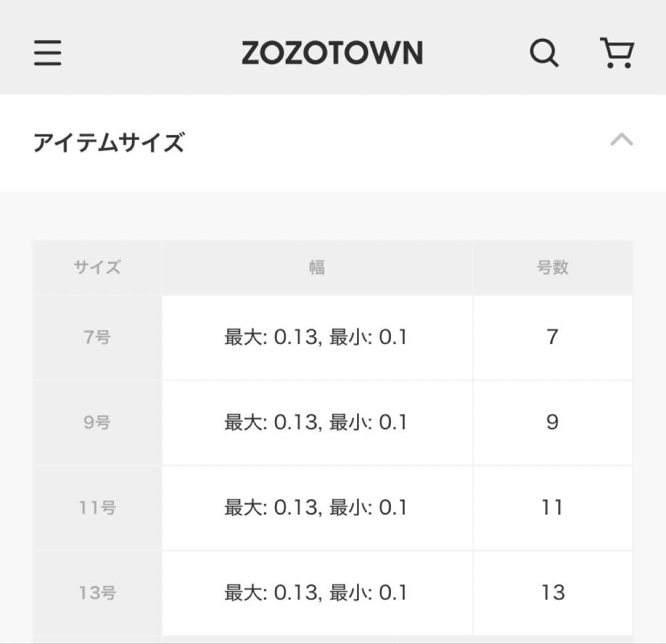Click the 号数 value 11 cell
666x644 pixels.
(x=553, y=508)
